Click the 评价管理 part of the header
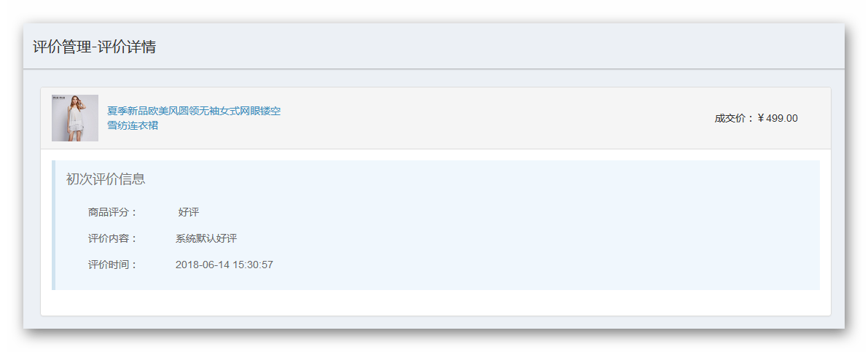Viewport: 868px width, 352px height. [61, 47]
